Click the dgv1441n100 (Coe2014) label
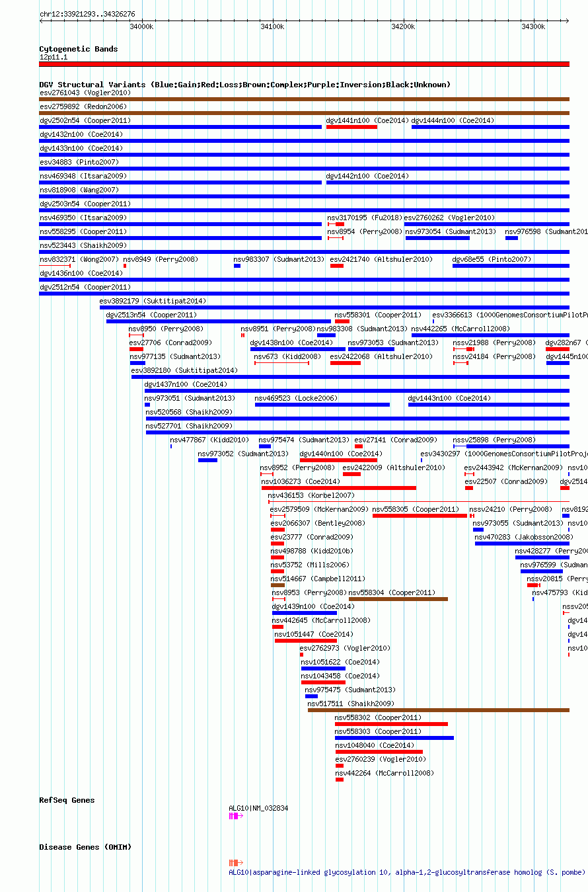 click(367, 120)
